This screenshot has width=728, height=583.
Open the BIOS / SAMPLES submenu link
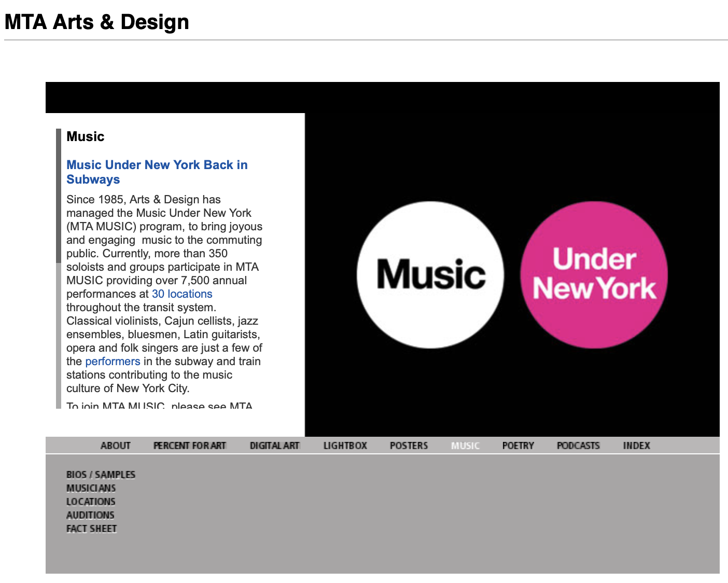pos(101,475)
